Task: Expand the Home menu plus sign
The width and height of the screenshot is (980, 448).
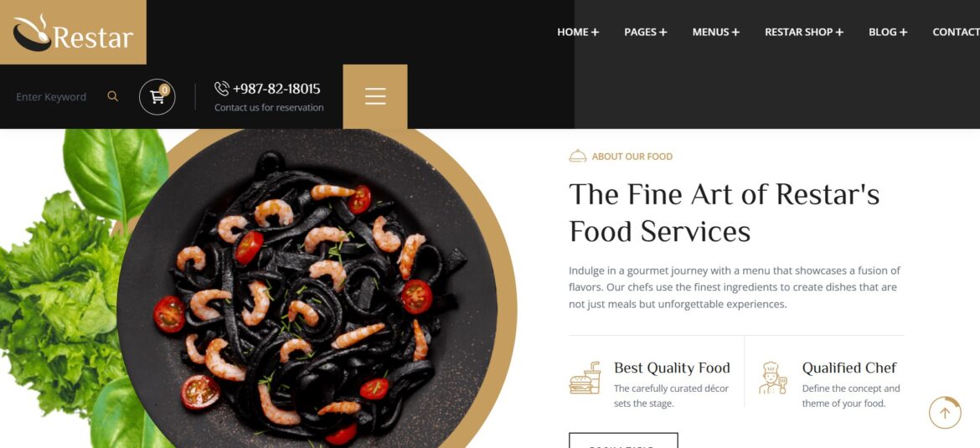Action: 595,32
